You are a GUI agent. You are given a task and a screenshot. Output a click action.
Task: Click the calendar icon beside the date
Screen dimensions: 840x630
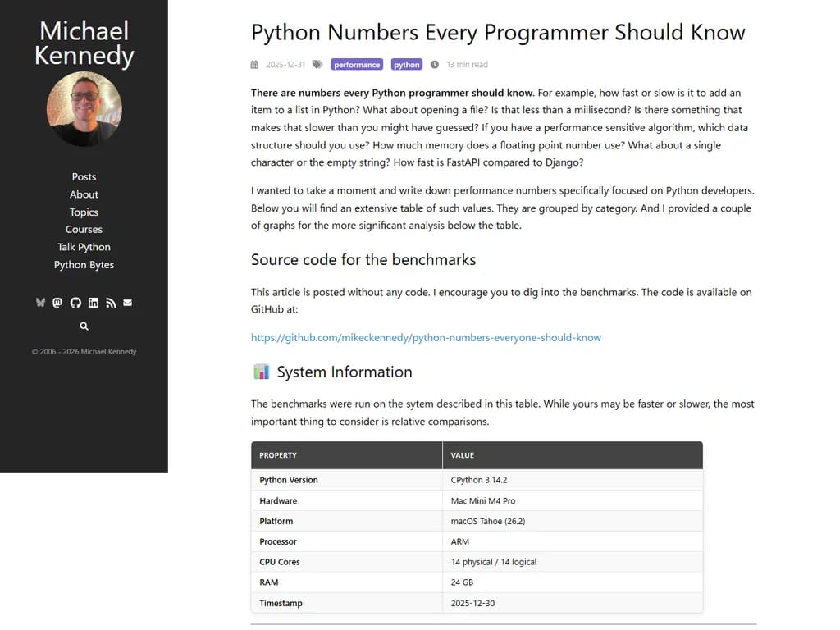pos(253,64)
